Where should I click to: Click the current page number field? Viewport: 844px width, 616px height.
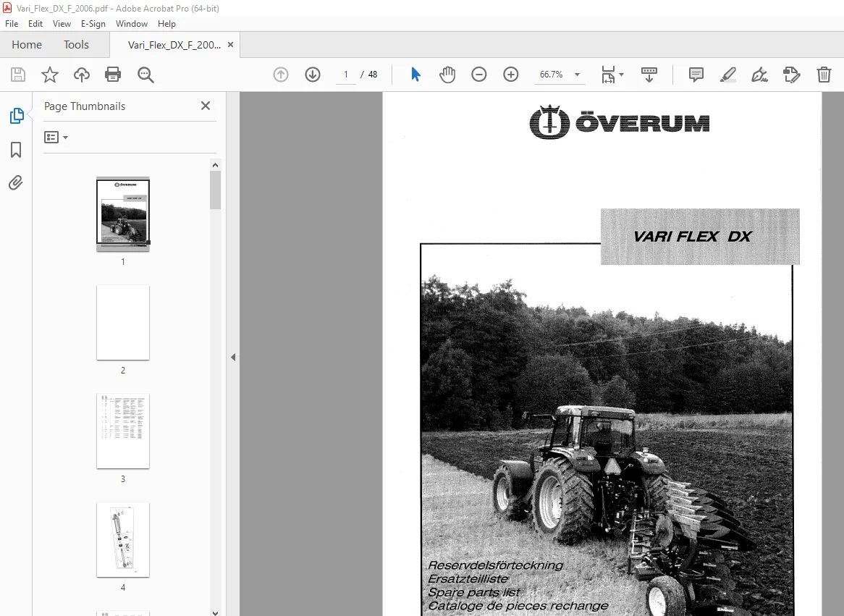pyautogui.click(x=345, y=75)
